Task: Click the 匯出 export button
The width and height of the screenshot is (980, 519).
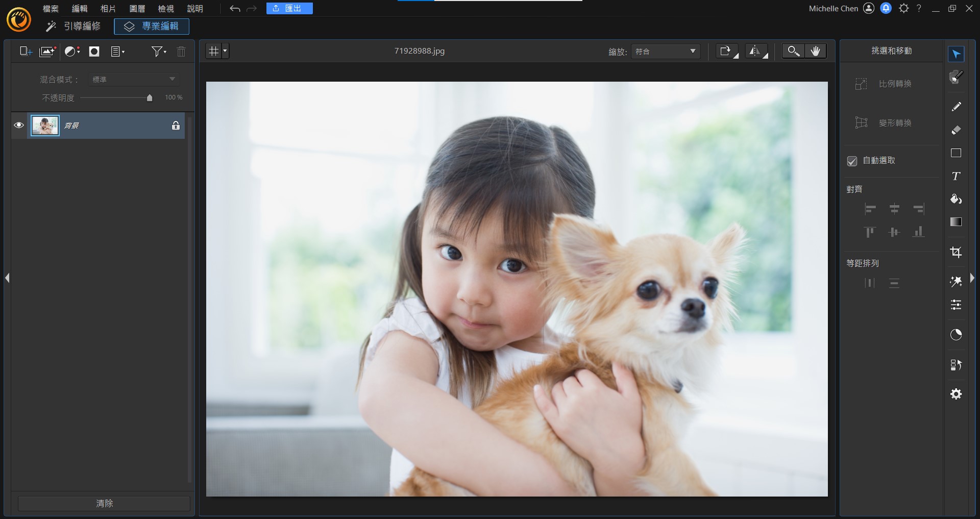Action: (289, 9)
